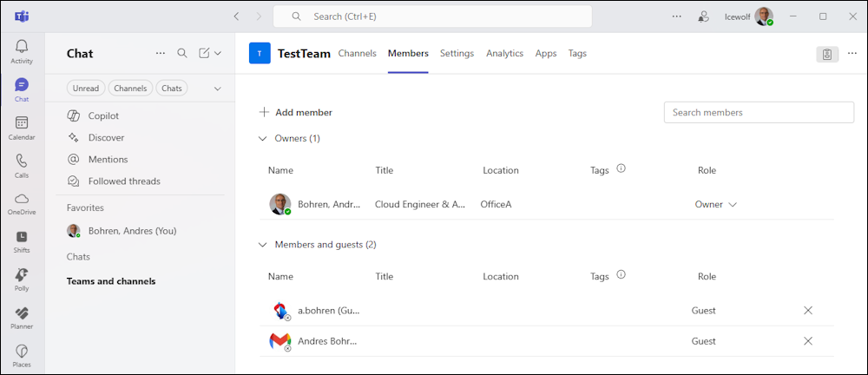Click the chat list search icon
This screenshot has width=868, height=375.
click(182, 53)
